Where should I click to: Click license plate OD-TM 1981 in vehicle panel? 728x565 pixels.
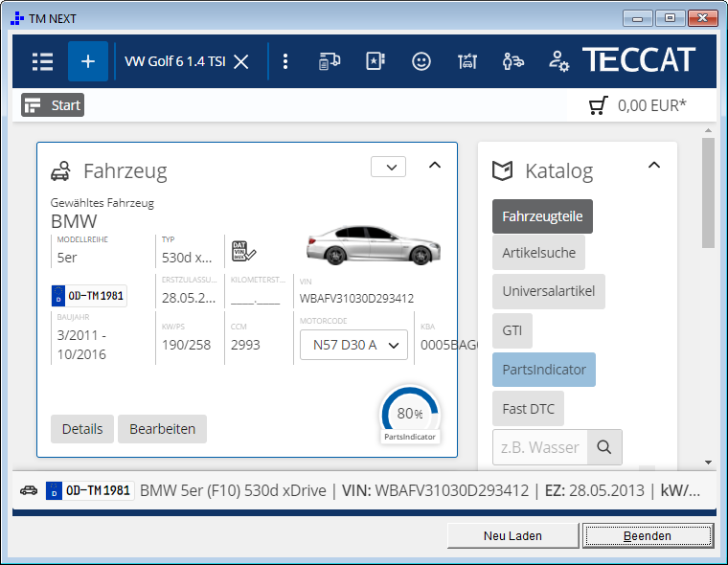(89, 296)
